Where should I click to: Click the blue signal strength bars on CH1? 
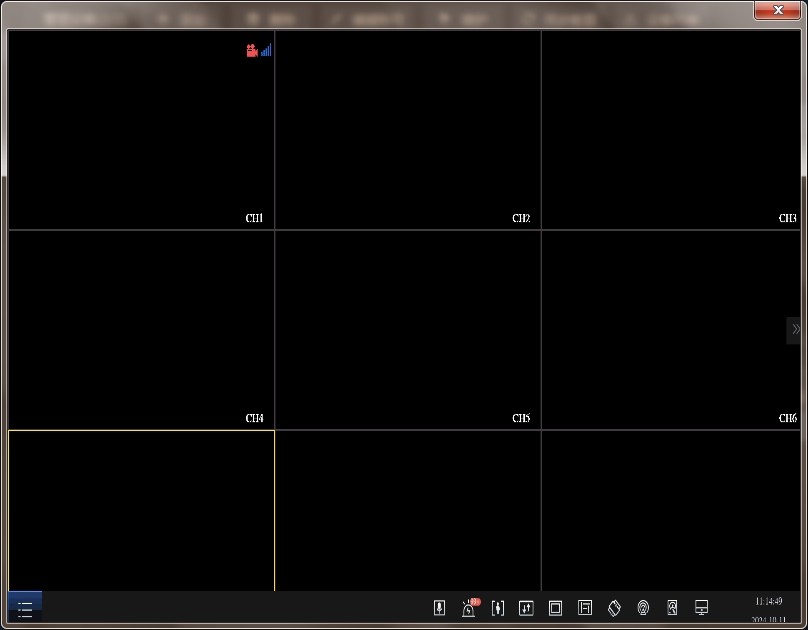(266, 51)
